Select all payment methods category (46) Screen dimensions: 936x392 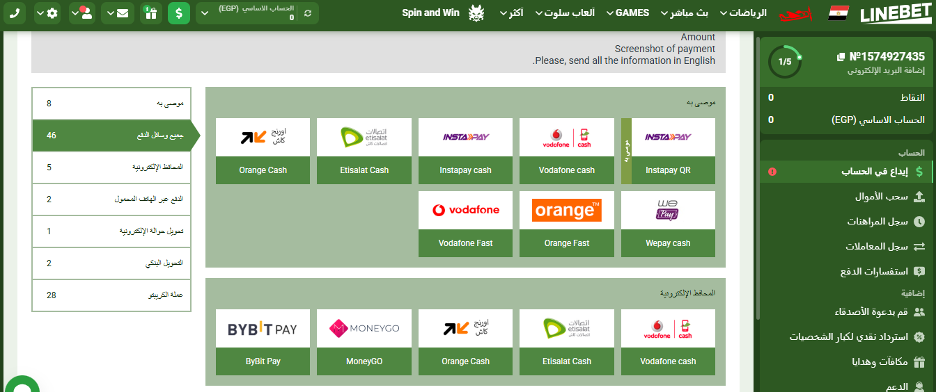112,135
